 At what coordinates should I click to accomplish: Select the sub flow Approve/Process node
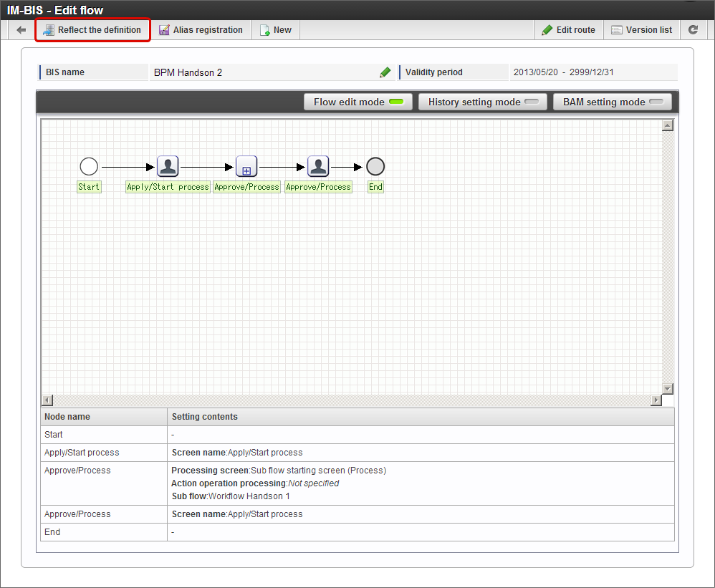pos(246,166)
